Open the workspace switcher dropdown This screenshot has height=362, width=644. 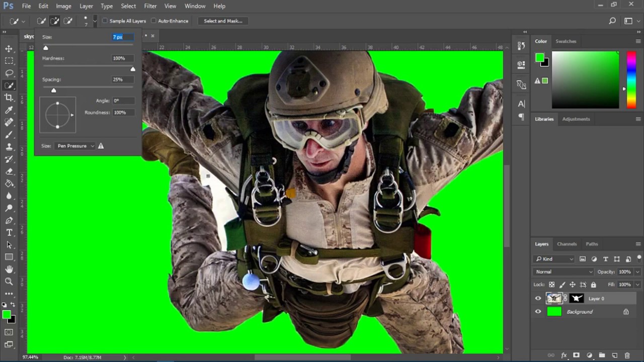coord(630,21)
